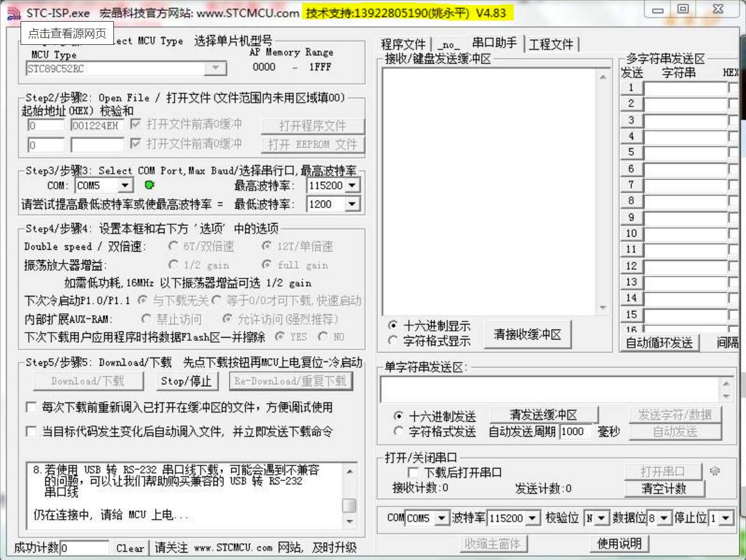The width and height of the screenshot is (746, 560).
Task: Open the 校验位 N dropdown
Action: [602, 518]
